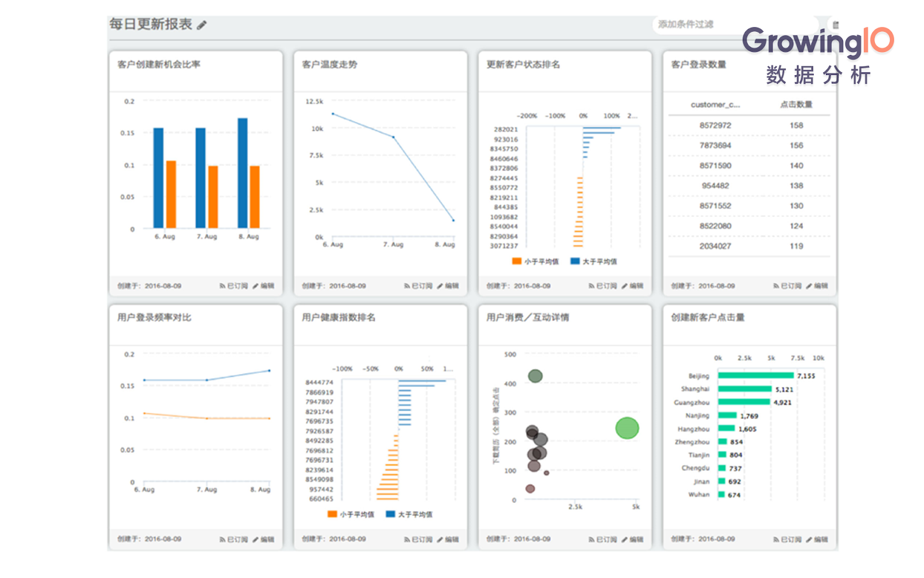Edit the 客户登录数量 card
The image size is (924, 578).
(817, 286)
